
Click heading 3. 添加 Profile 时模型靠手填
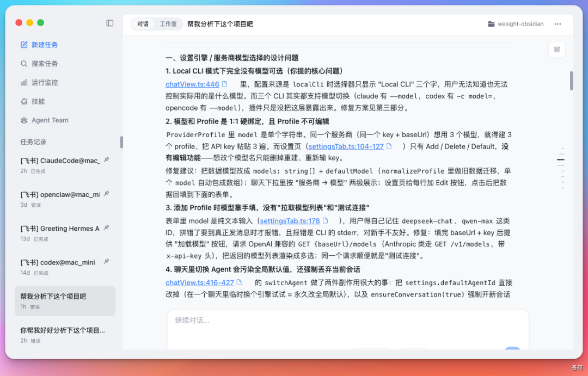point(268,208)
